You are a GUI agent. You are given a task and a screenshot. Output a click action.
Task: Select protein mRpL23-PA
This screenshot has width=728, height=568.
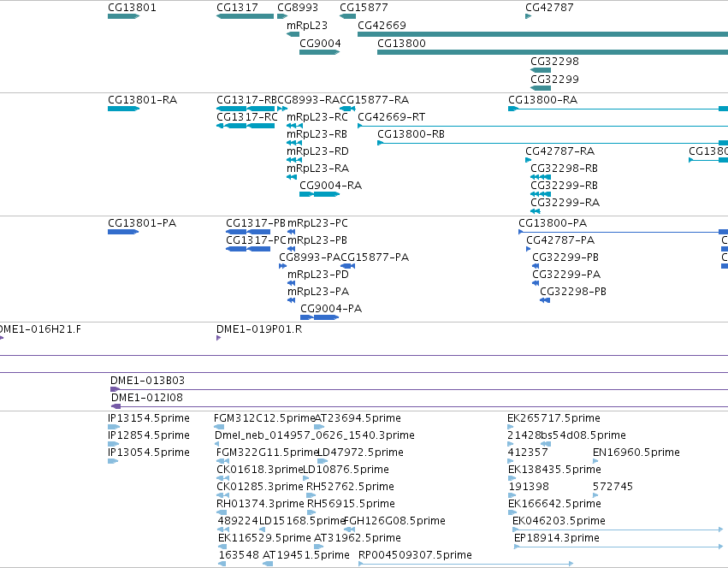coord(318,292)
